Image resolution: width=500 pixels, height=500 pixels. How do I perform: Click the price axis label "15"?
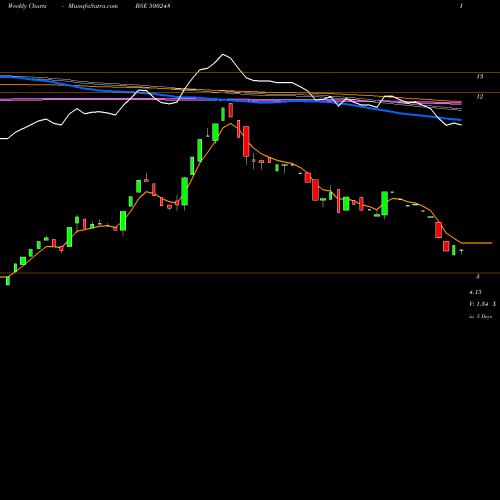[480, 77]
